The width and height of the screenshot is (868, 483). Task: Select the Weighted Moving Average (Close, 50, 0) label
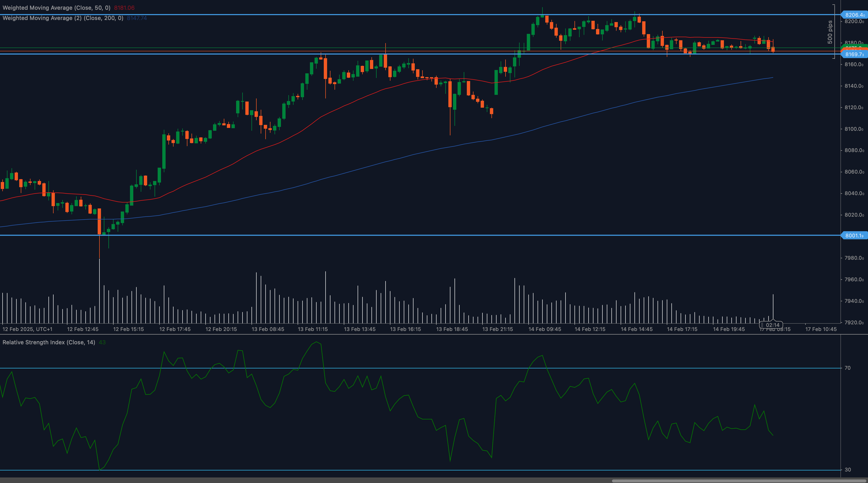tap(56, 8)
